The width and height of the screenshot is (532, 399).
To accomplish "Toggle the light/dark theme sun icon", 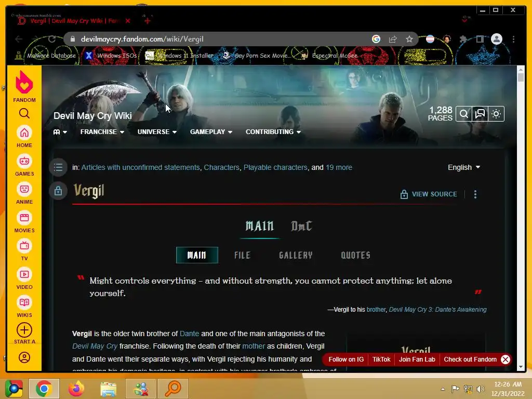I will (496, 114).
